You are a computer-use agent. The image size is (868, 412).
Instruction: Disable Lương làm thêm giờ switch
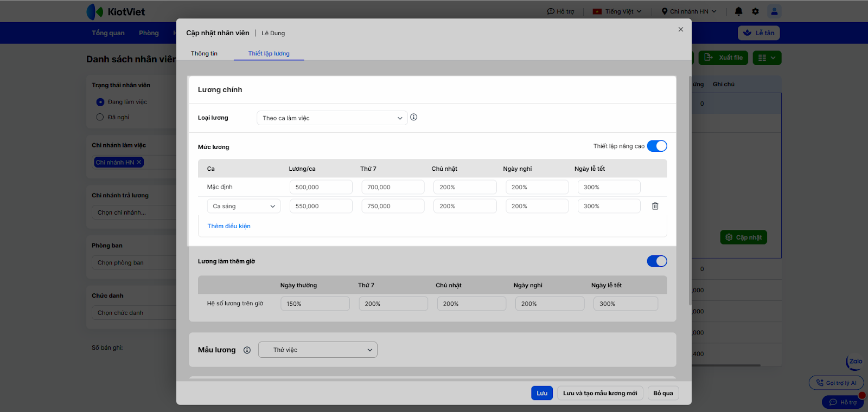pos(657,261)
